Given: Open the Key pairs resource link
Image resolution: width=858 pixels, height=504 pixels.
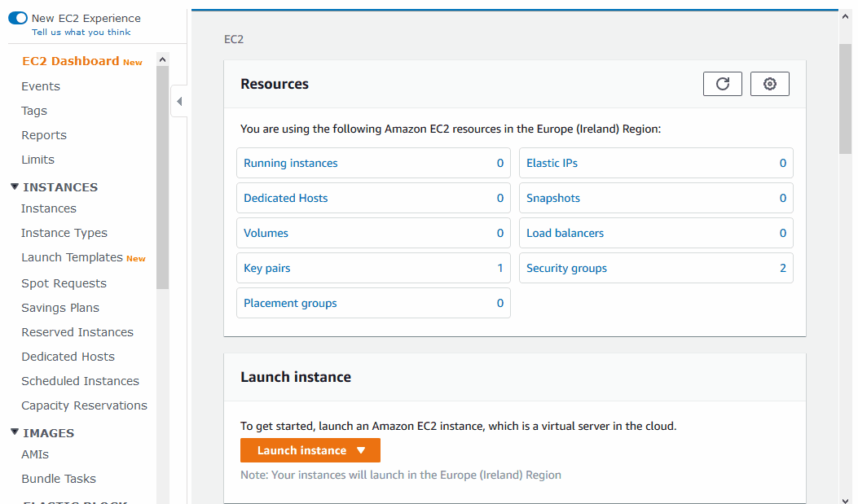Looking at the screenshot, I should (267, 268).
